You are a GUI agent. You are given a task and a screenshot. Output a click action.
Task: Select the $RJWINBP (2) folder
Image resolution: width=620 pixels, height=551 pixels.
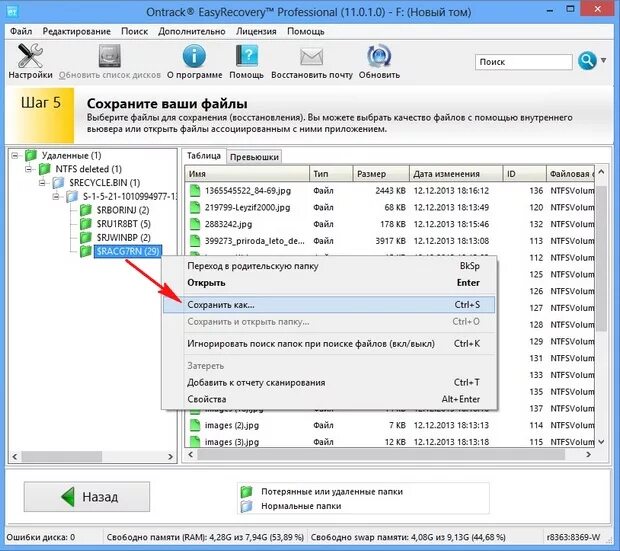pyautogui.click(x=123, y=237)
